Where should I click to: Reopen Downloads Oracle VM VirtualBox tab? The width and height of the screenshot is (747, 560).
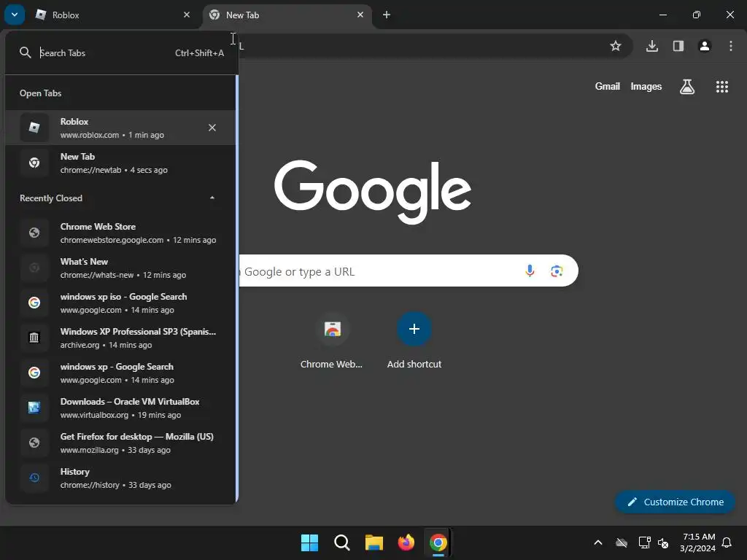point(120,408)
